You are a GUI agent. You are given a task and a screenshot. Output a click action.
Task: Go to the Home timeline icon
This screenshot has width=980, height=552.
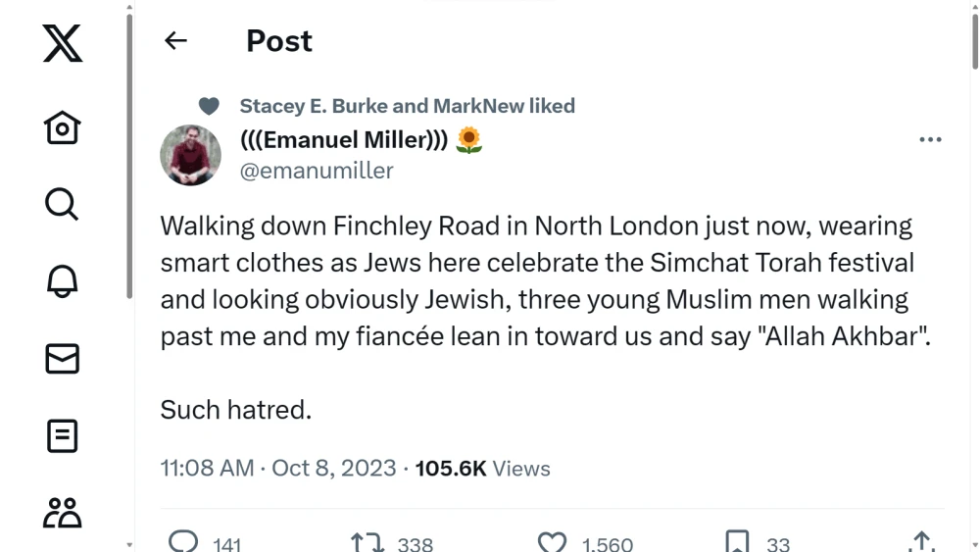[x=63, y=127]
